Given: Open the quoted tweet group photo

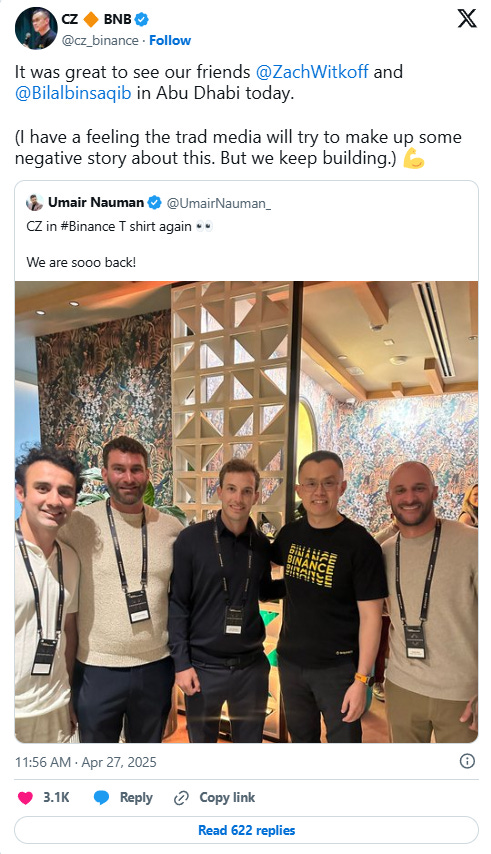Looking at the screenshot, I should [x=246, y=512].
